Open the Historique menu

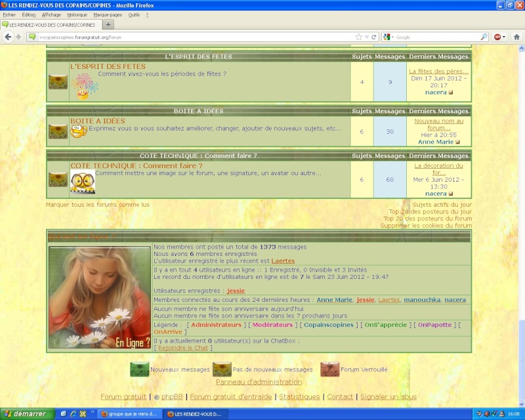click(77, 14)
